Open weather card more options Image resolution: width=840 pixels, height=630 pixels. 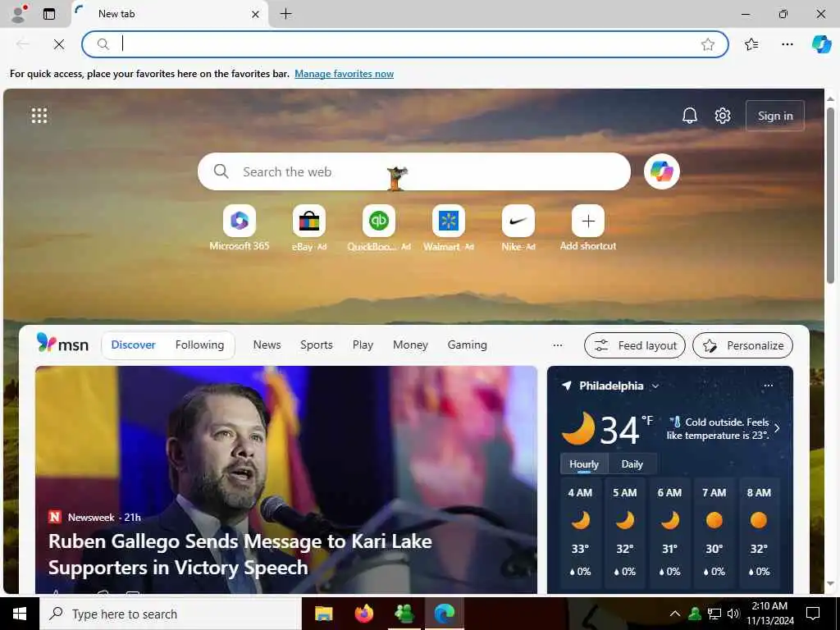click(768, 386)
